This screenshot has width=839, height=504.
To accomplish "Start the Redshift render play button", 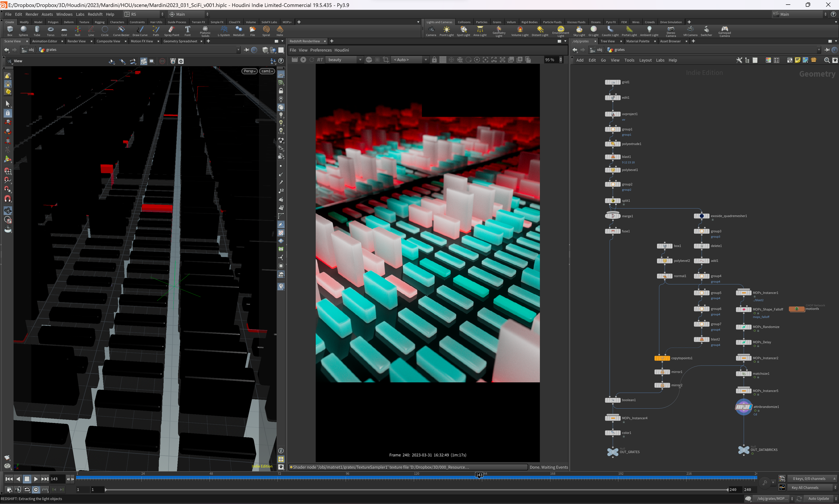I will pyautogui.click(x=303, y=59).
